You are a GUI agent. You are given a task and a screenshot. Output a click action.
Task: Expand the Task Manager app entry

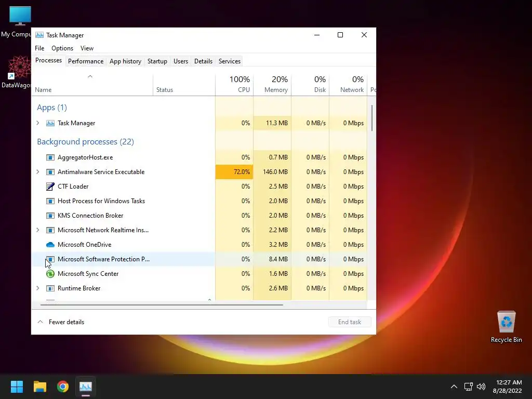(x=37, y=123)
